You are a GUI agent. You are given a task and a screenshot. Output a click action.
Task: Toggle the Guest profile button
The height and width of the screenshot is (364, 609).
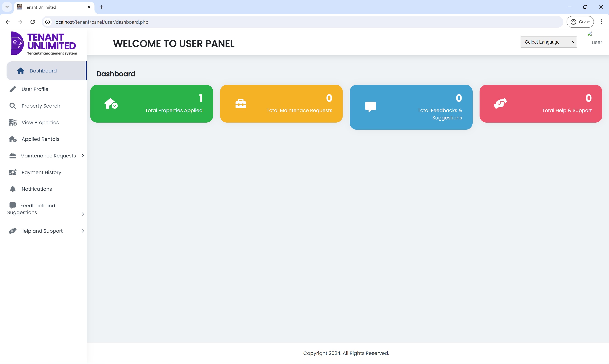[581, 22]
